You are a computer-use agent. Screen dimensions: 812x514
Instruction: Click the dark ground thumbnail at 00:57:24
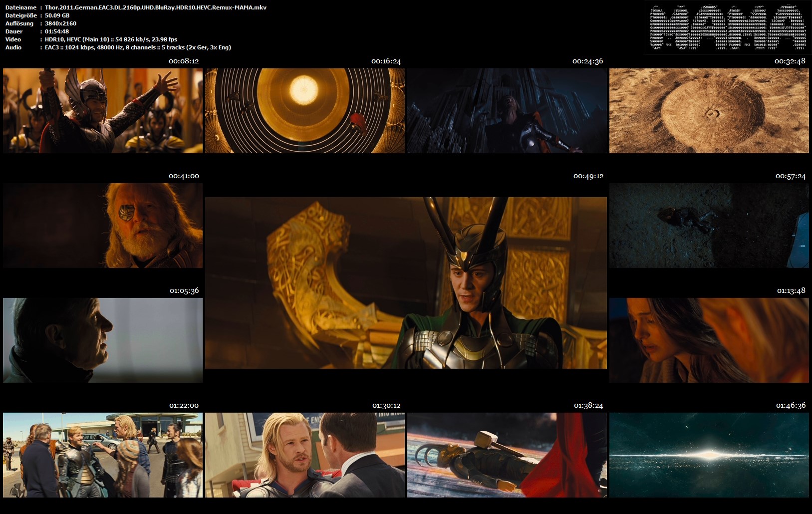[x=709, y=226]
